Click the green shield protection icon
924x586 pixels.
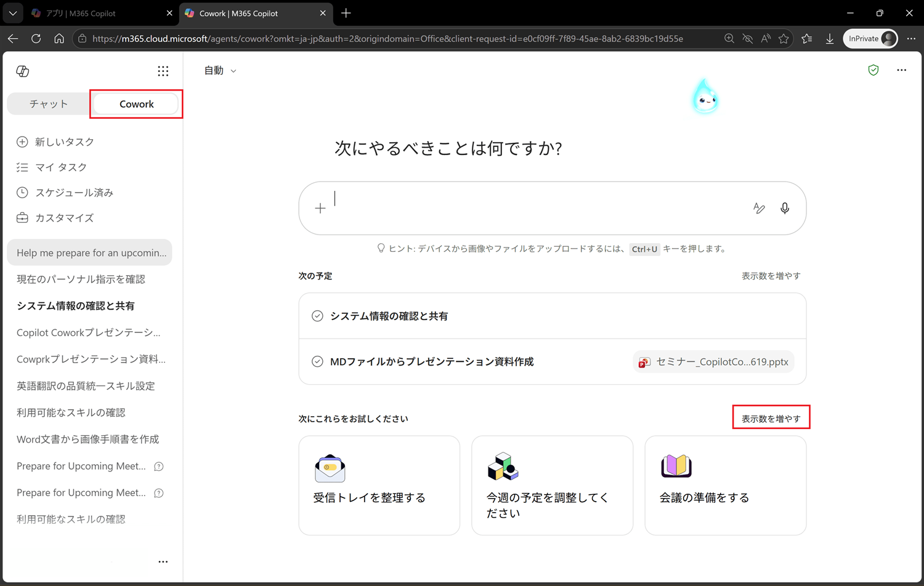click(x=873, y=70)
